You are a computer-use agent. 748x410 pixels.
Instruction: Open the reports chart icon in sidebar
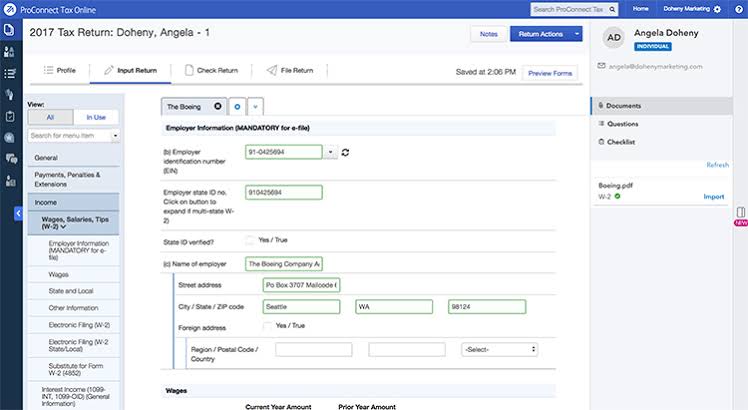[10, 181]
